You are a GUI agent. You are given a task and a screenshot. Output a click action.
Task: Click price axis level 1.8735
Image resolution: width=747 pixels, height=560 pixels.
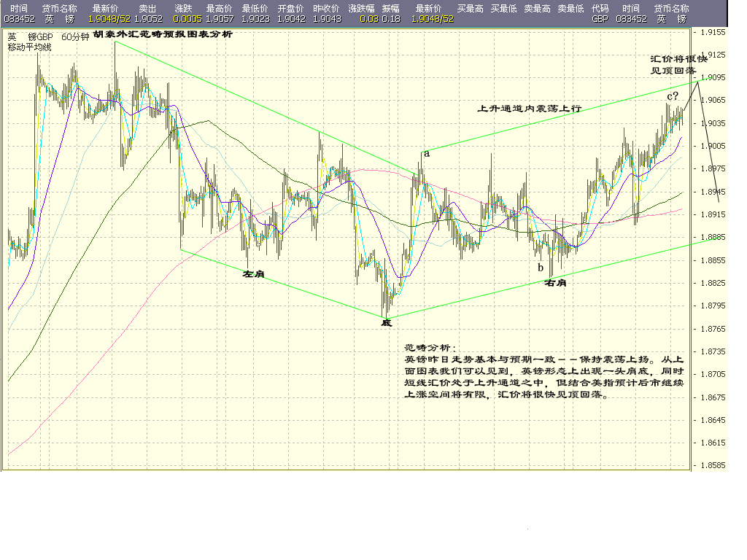point(713,351)
